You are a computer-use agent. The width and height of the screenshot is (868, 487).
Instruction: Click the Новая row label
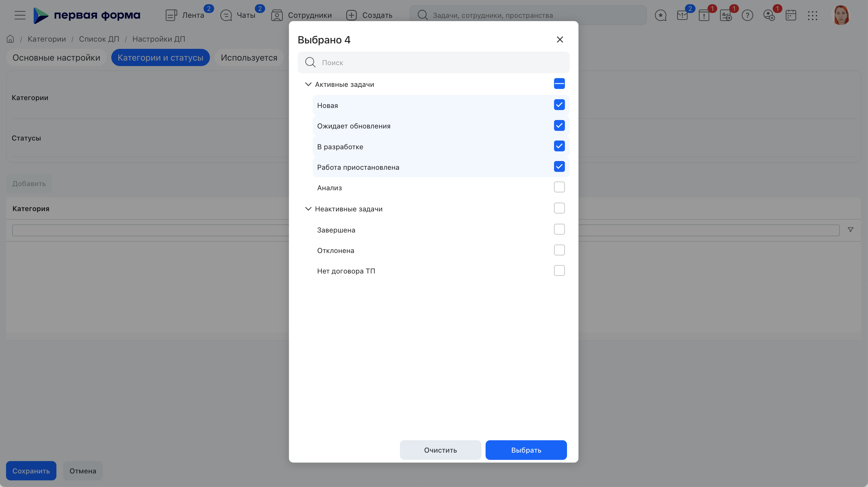point(328,106)
